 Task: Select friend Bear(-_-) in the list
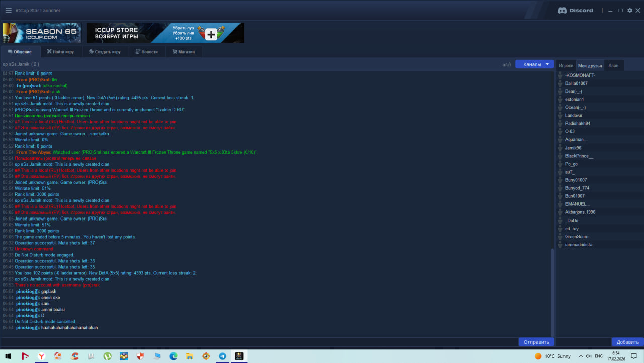click(600, 91)
